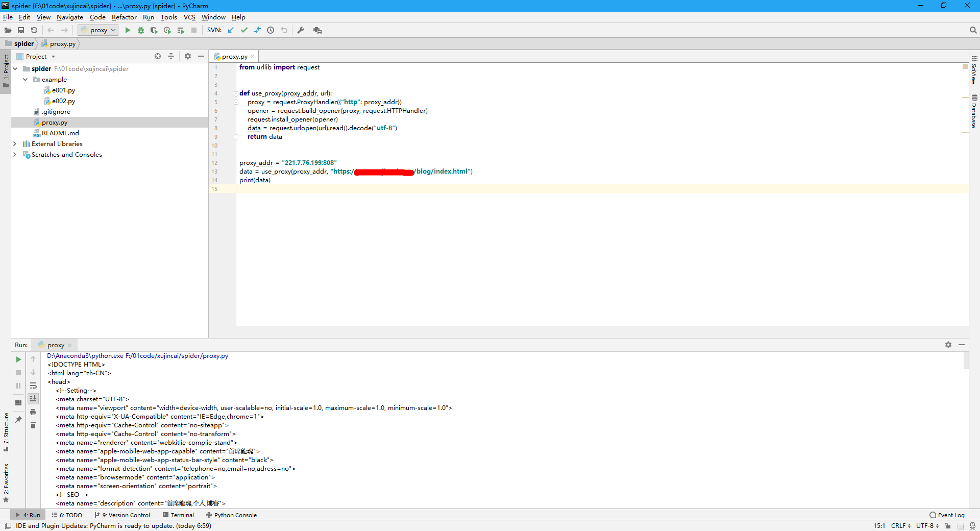Image resolution: width=980 pixels, height=531 pixels.
Task: Pin the Run tab
Action: pyautogui.click(x=18, y=420)
